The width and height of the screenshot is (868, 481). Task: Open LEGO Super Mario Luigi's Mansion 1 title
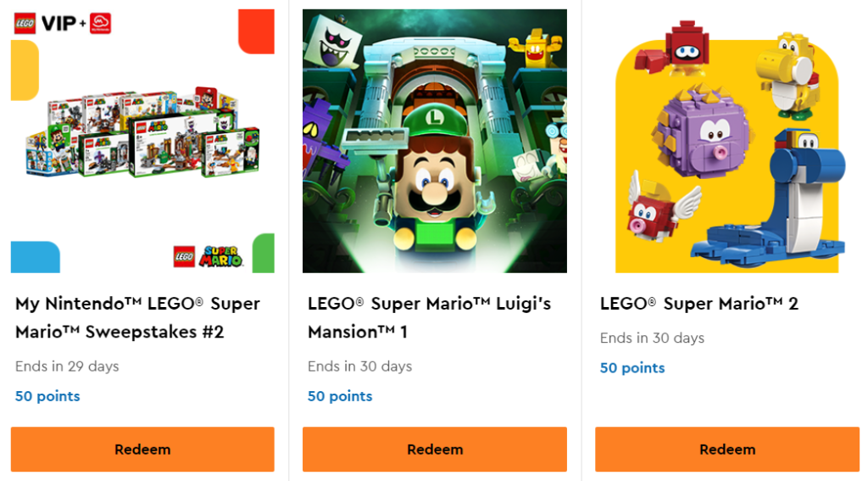[x=429, y=317]
